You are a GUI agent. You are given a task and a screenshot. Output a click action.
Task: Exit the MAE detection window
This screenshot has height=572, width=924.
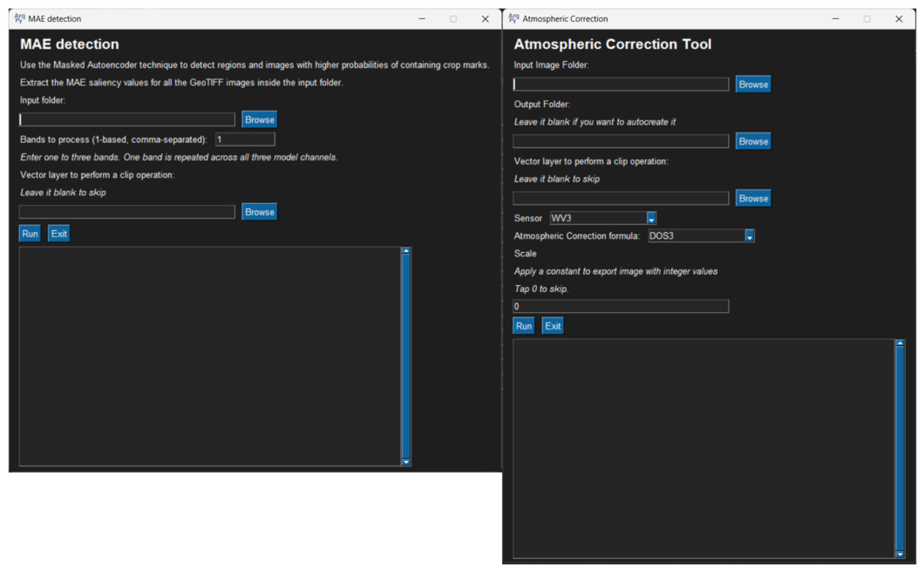click(59, 234)
